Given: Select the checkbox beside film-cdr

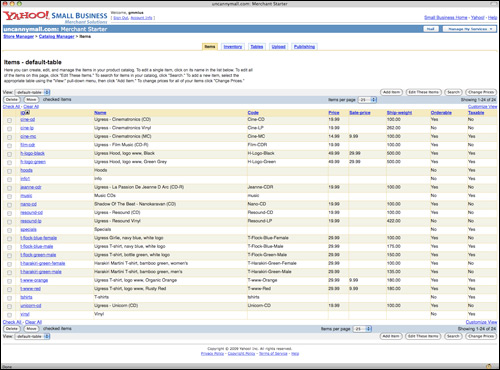Looking at the screenshot, I should pyautogui.click(x=9, y=146).
